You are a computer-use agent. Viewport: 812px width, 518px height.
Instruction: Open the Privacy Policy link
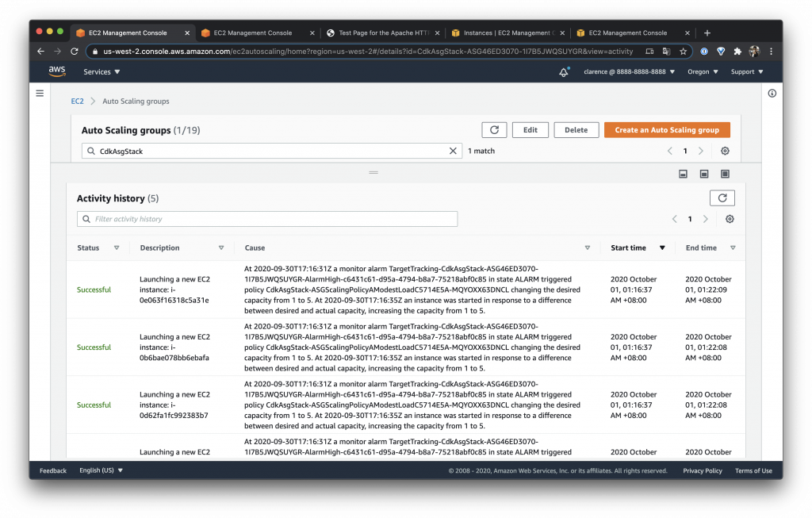[703, 470]
